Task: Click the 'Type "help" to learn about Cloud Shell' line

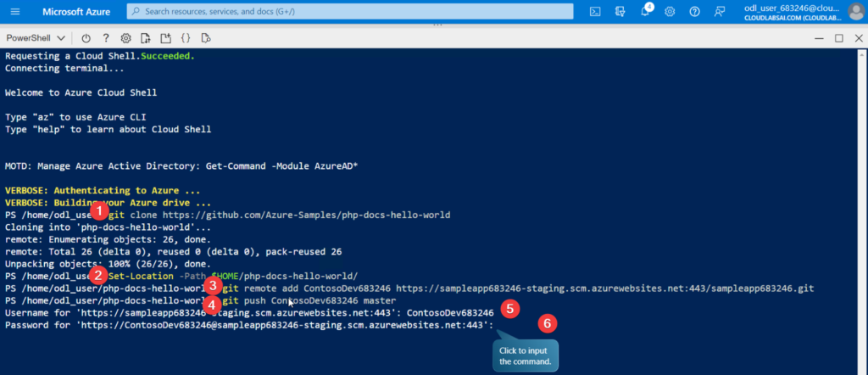Action: pyautogui.click(x=108, y=130)
